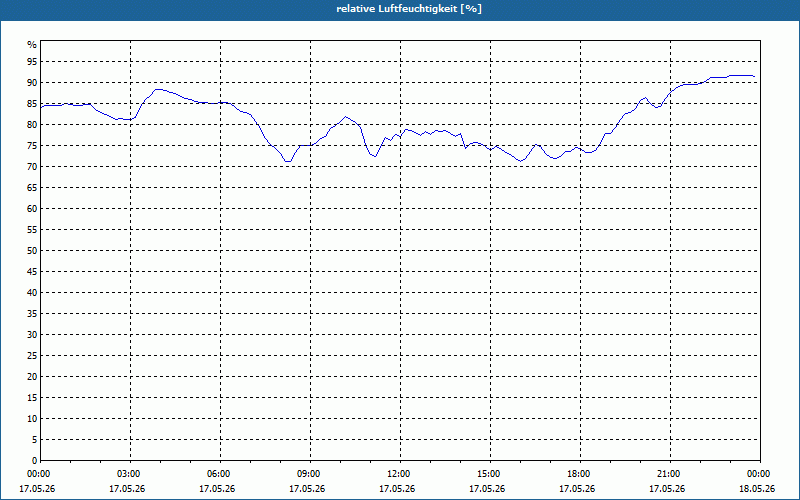The image size is (800, 500).
Task: Click the % unit label above axis
Action: tap(32, 45)
